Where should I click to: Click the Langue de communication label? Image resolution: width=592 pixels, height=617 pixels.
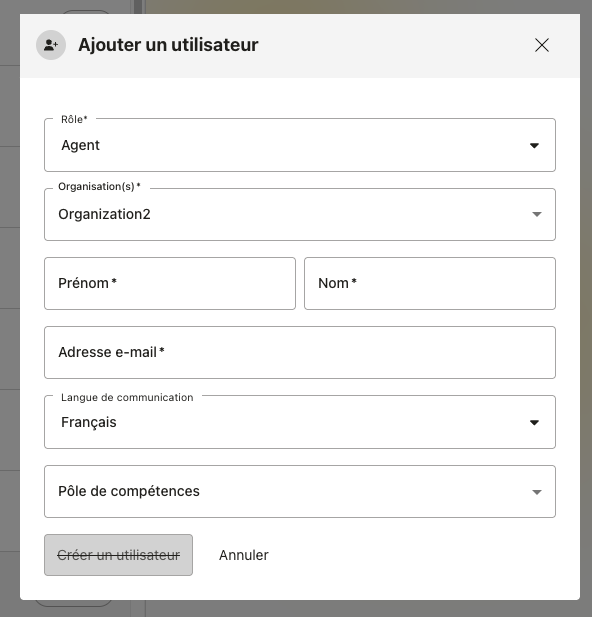[127, 397]
